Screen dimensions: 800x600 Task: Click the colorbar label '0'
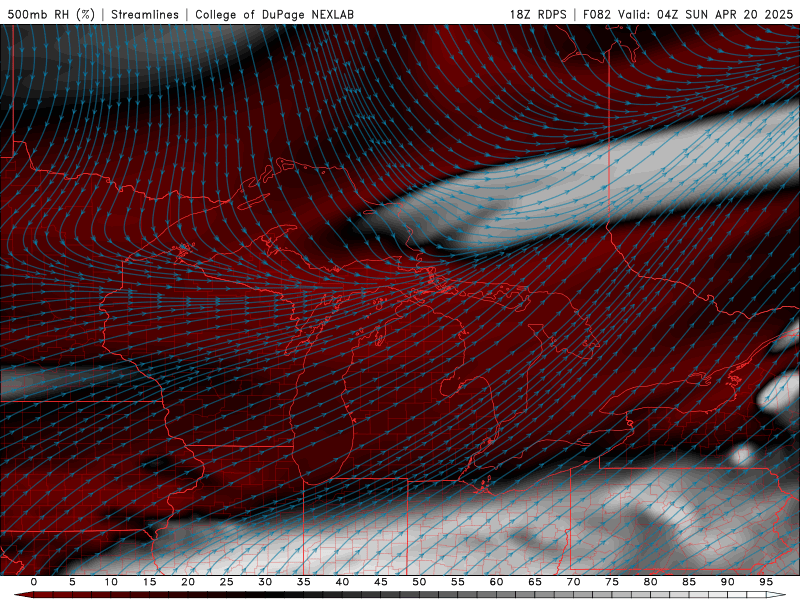(34, 582)
